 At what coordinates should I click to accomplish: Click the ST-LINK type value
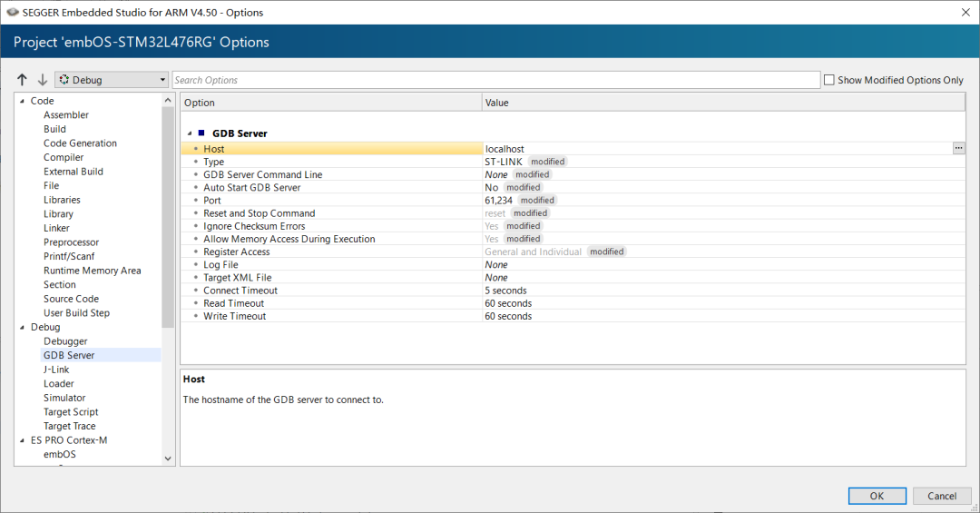(x=504, y=162)
